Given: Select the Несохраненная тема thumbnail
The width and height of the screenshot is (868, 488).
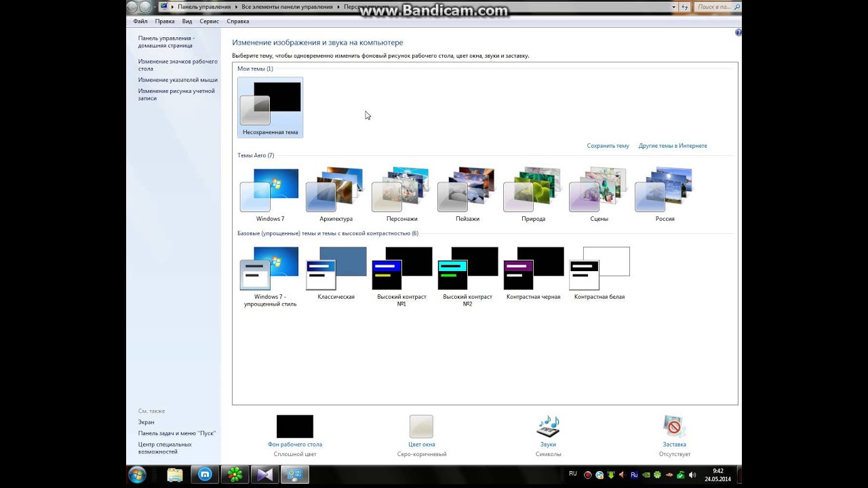Looking at the screenshot, I should coord(270,107).
